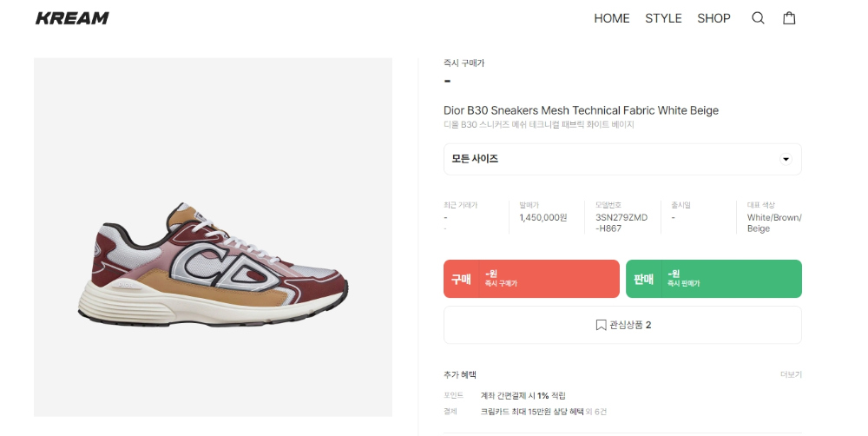868x436 pixels.
Task: Open the 외 6건 payment benefits link
Action: [595, 412]
